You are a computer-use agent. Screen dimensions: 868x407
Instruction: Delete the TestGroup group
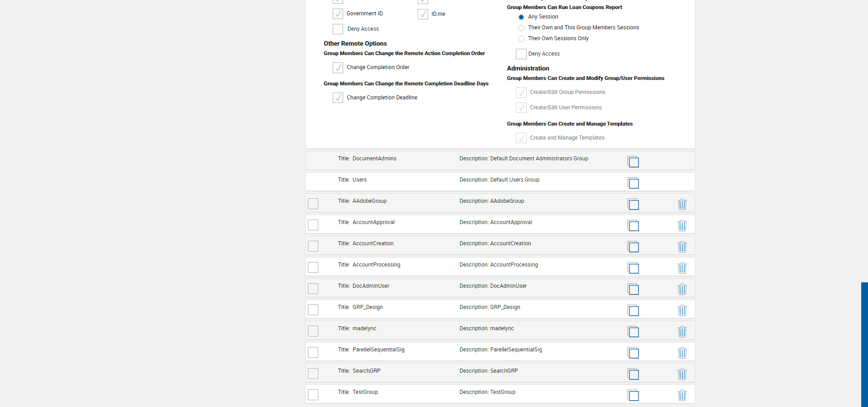click(x=682, y=395)
